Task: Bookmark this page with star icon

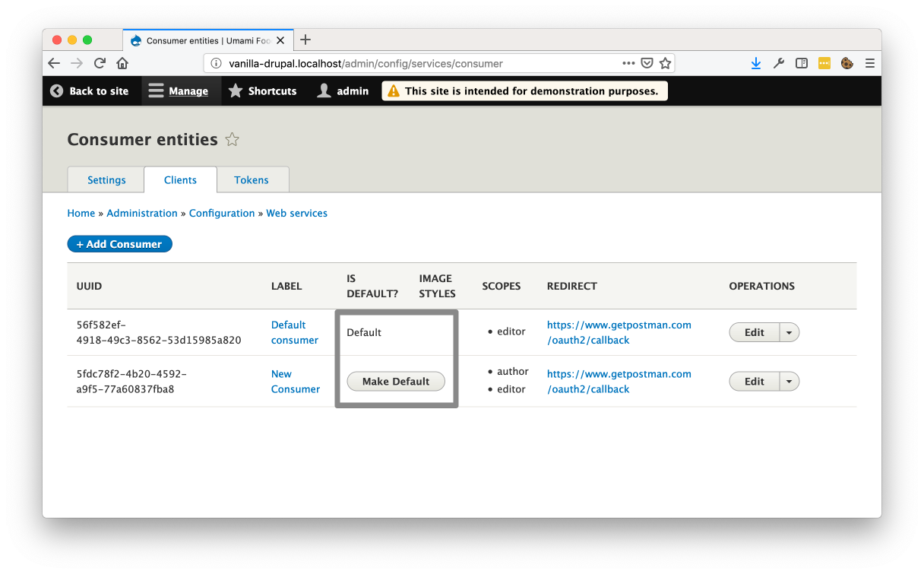Action: (x=665, y=63)
